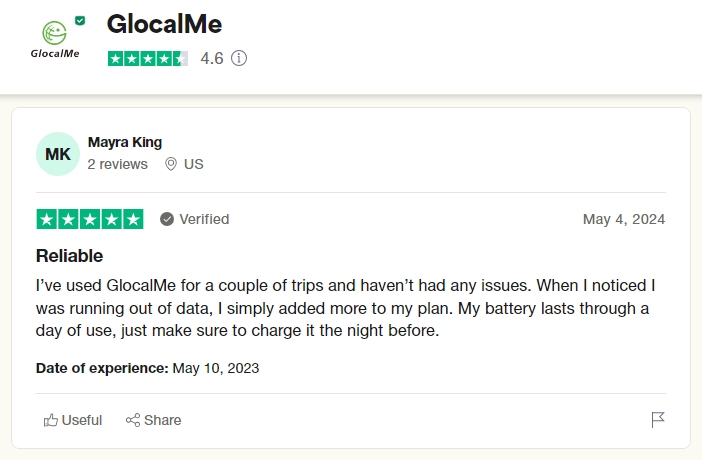
Task: Click the location pin icon beside US
Action: point(171,164)
